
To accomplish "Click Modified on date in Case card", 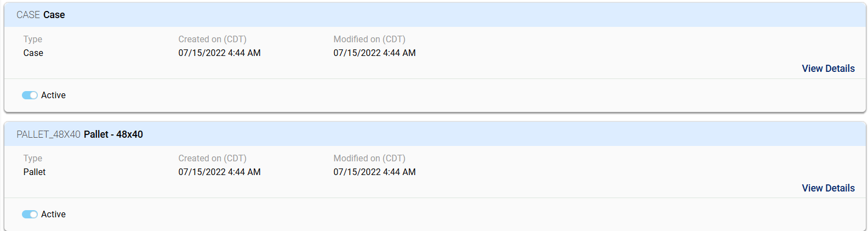I will [x=374, y=53].
